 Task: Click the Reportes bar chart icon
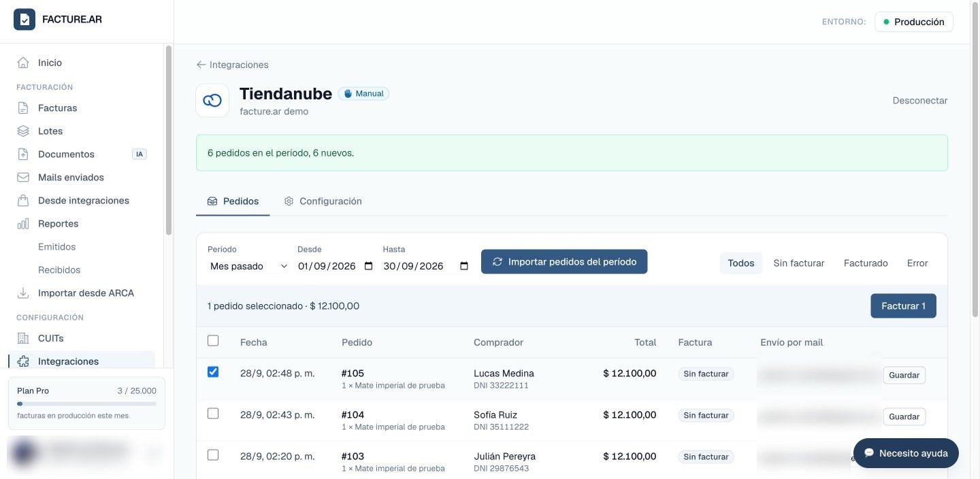(23, 224)
